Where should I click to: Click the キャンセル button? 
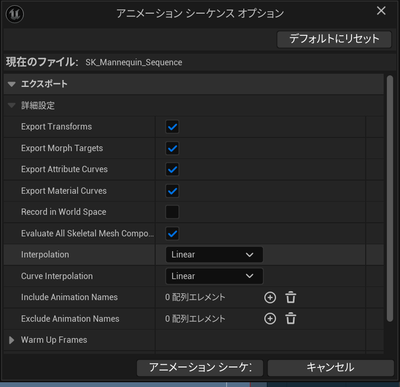point(331,368)
